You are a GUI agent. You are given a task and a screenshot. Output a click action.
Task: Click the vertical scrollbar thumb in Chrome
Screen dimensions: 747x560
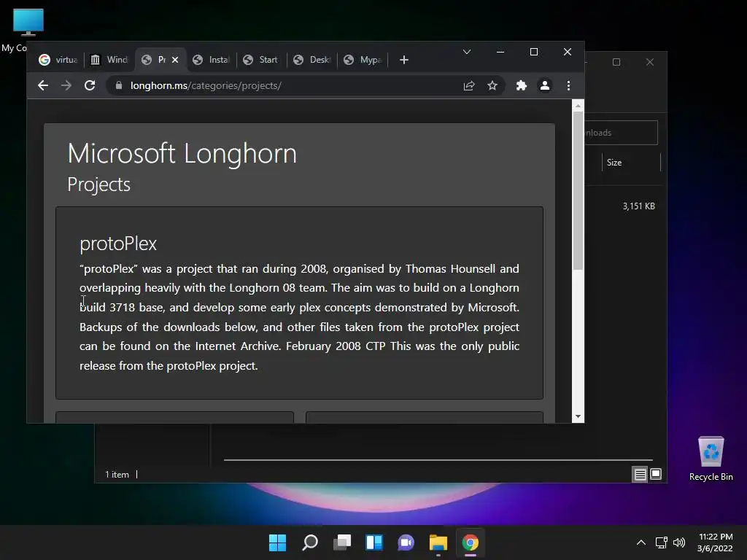pos(578,190)
